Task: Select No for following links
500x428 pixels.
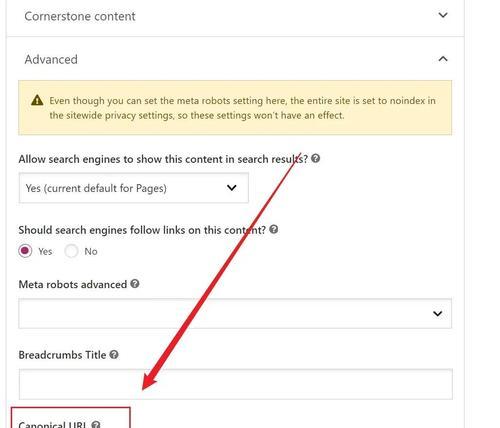Action: click(71, 251)
